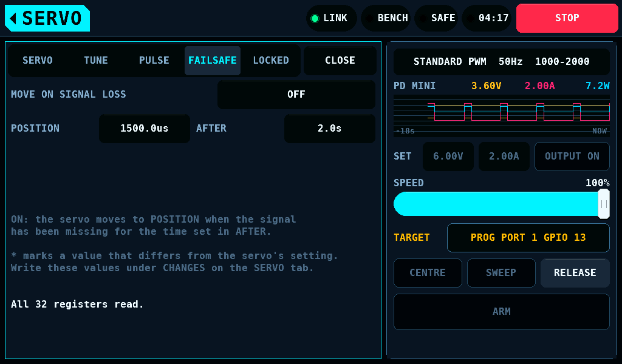The height and width of the screenshot is (364, 622).
Task: Click the 'All 32 registers read.' status
Action: [x=77, y=304]
